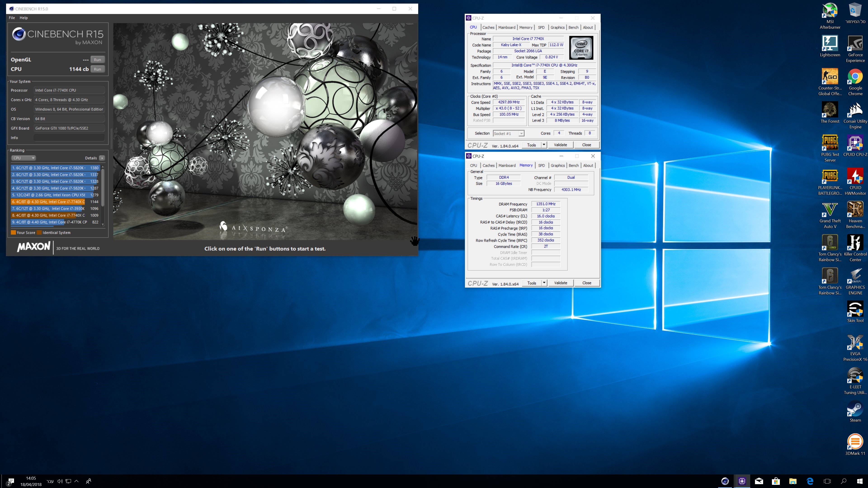Open Counter-Strike Global Offensive shortcut
Image resolution: width=868 pixels, height=488 pixels.
click(830, 82)
